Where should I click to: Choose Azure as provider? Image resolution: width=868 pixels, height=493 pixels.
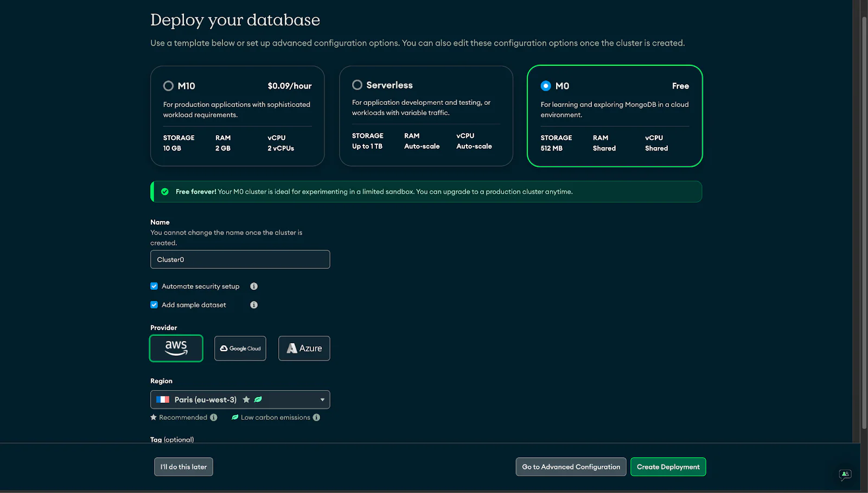[304, 348]
